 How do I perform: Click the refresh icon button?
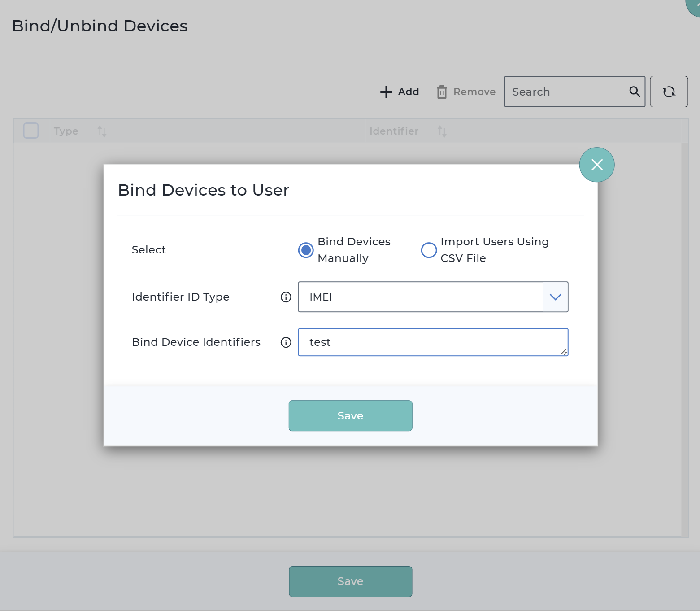coord(669,92)
